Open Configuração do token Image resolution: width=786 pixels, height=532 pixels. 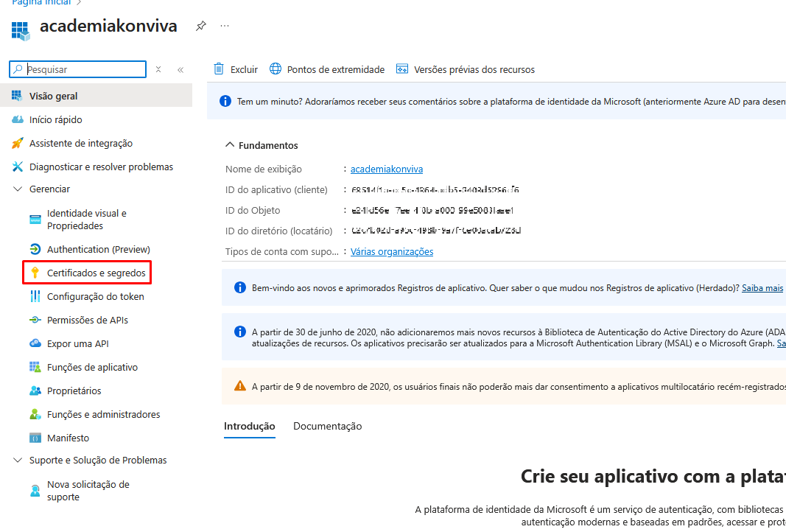click(97, 296)
